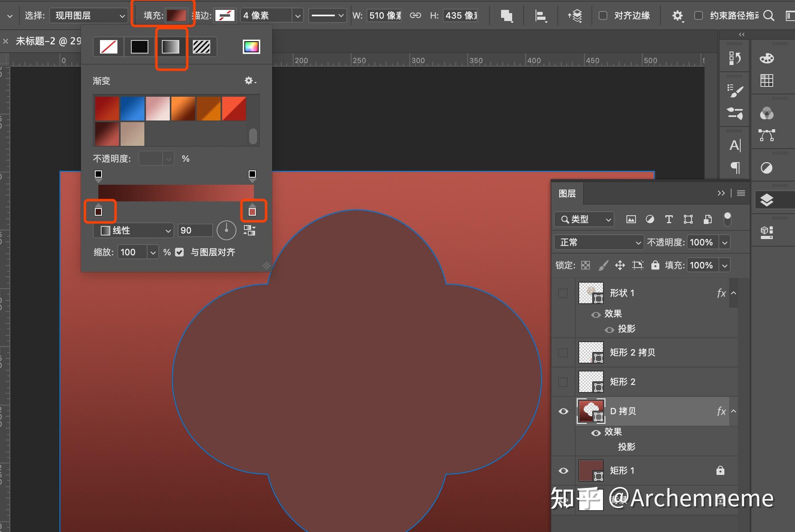
Task: Open path operations icon in options bar
Action: pyautogui.click(x=507, y=16)
